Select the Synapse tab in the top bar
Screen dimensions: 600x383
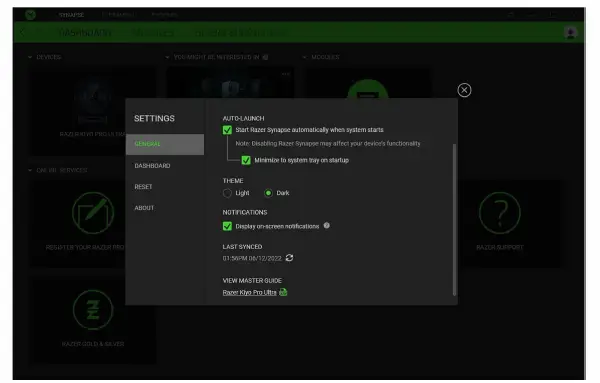[x=71, y=15]
